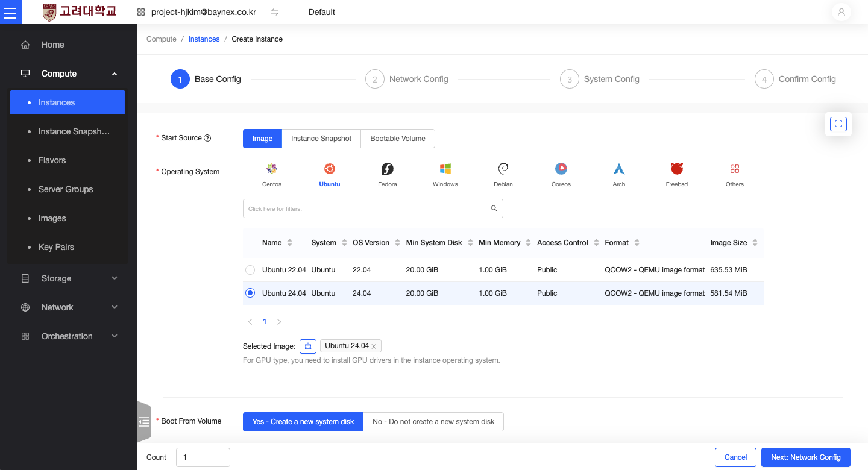Collapse the Compute sidebar section
This screenshot has width=868, height=470.
(x=115, y=74)
